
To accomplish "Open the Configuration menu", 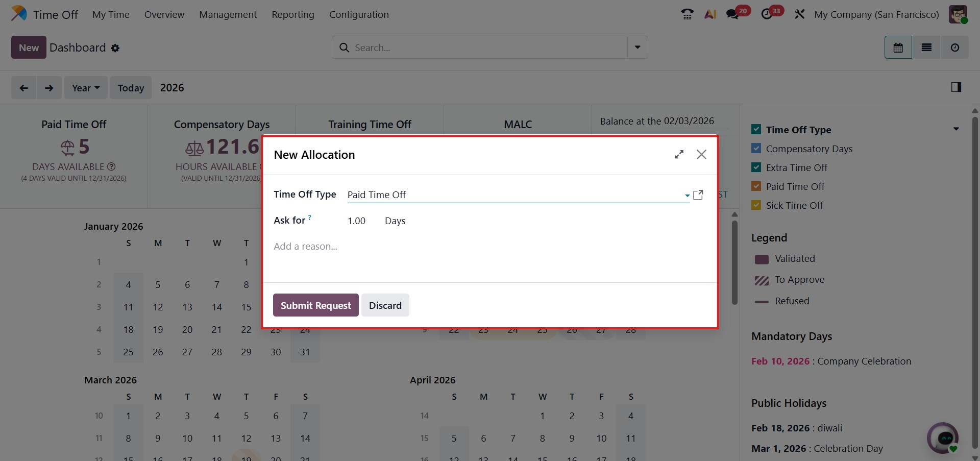I will click(x=359, y=14).
